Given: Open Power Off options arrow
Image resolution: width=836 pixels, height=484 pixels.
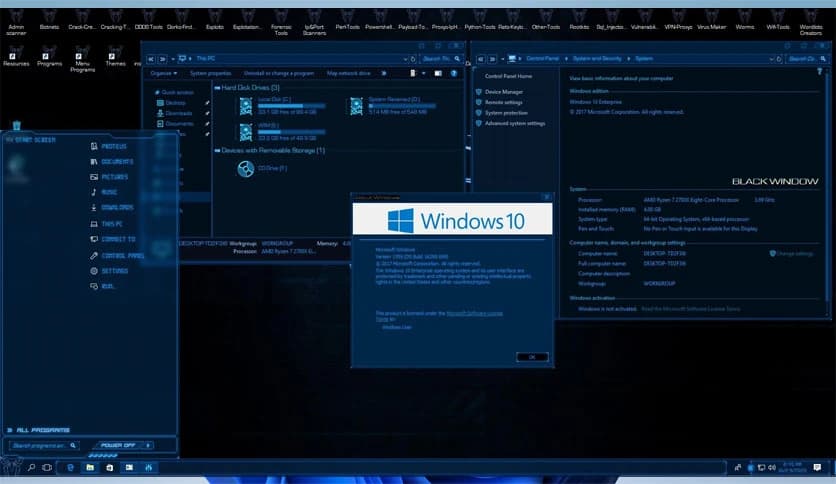Looking at the screenshot, I should (148, 445).
